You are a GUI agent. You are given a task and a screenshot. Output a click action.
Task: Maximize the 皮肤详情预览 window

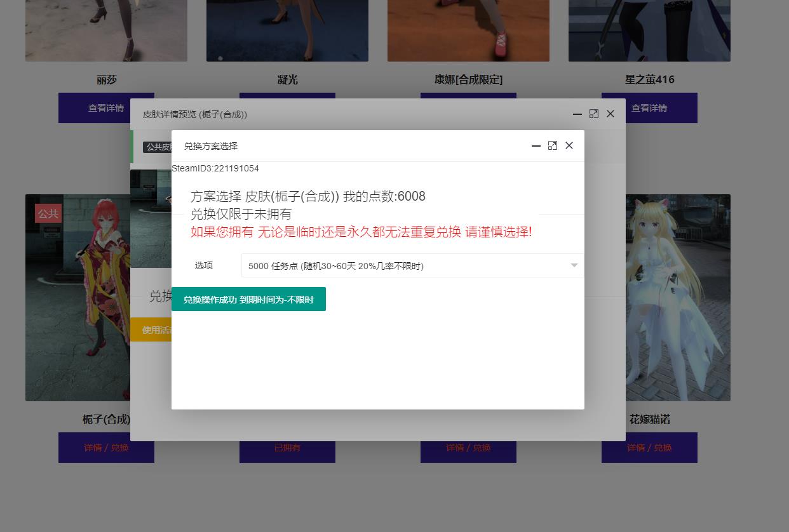click(594, 114)
